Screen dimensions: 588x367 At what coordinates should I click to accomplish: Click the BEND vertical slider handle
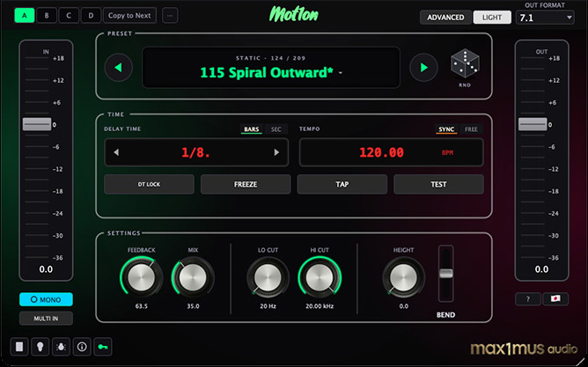click(x=446, y=274)
